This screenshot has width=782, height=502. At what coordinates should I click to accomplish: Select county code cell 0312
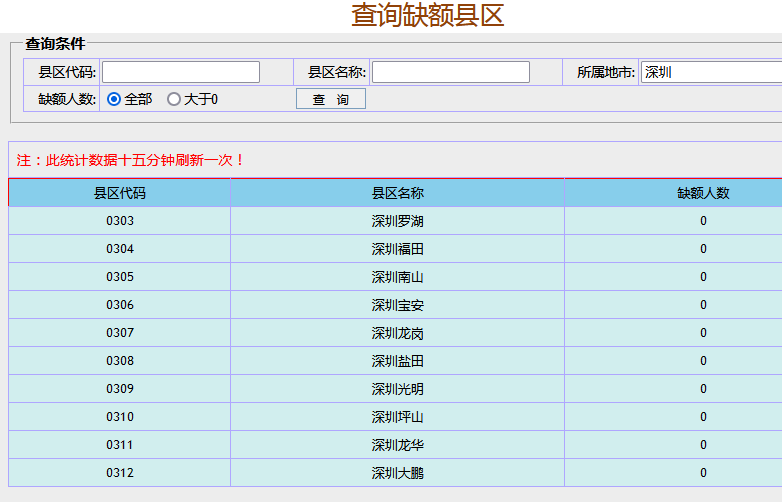[120, 472]
